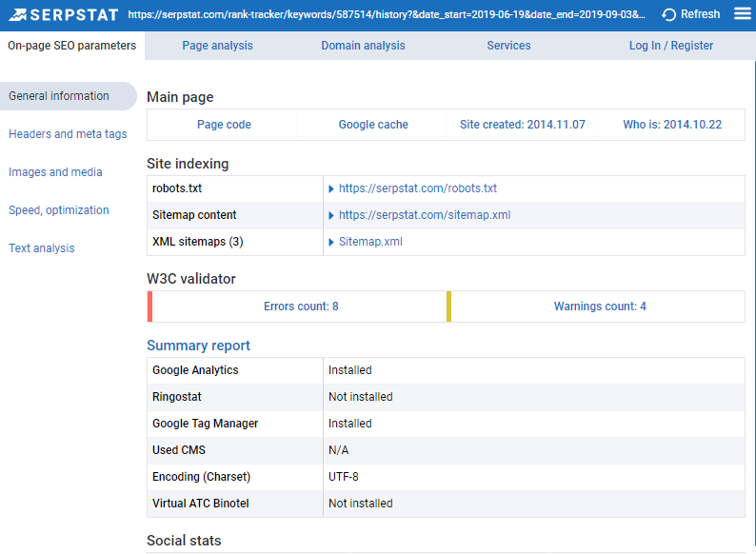Screen dimensions: 756x554
Task: Click the red errors indicator bar
Action: (149, 307)
